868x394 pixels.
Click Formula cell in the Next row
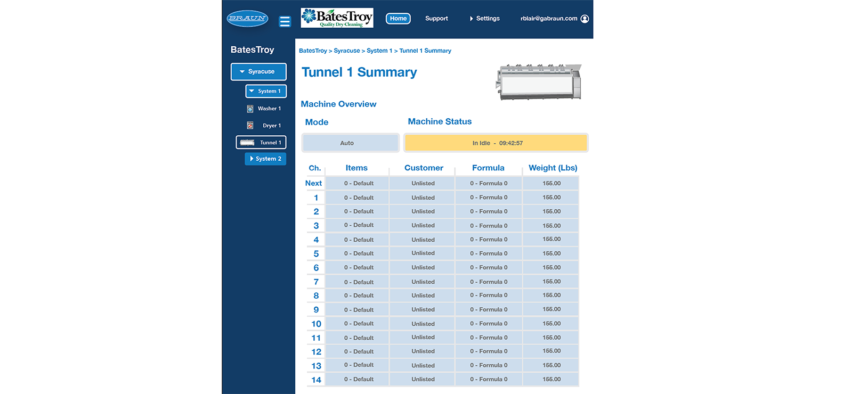click(x=489, y=183)
